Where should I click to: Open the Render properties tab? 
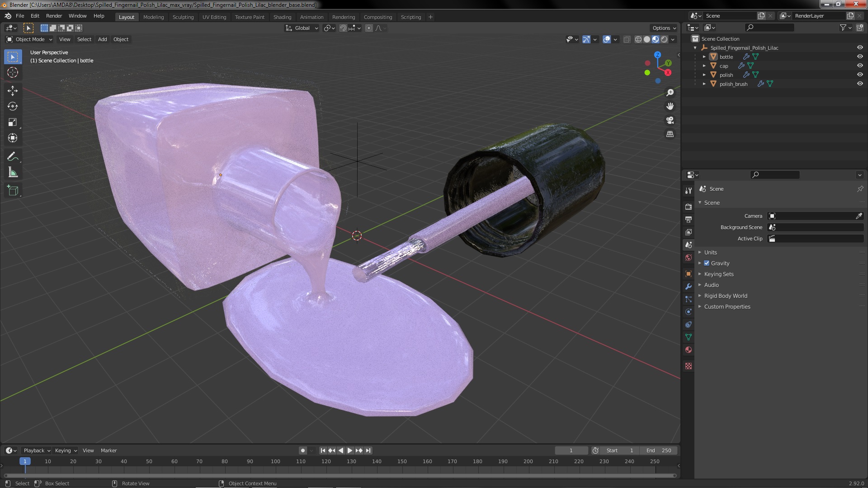tap(689, 206)
